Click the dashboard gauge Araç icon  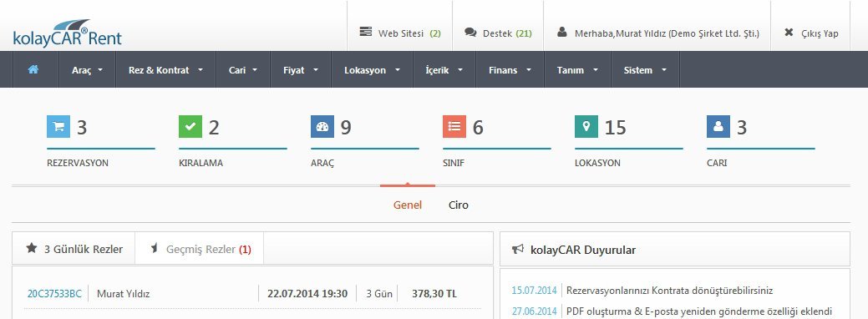(x=322, y=126)
